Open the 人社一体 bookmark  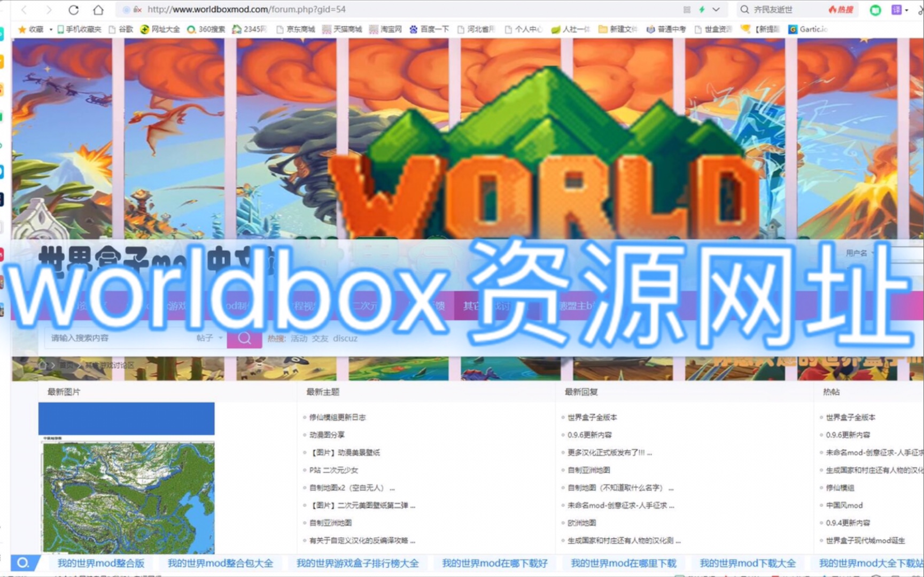[x=570, y=29]
